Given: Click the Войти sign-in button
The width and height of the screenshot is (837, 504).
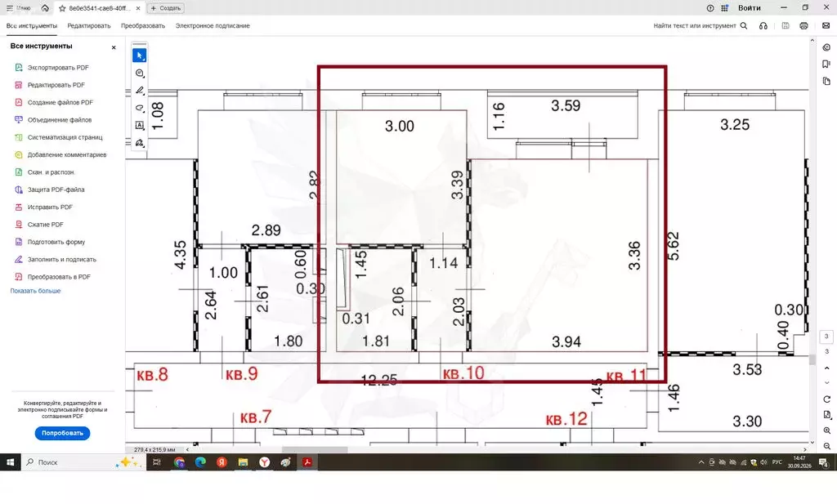Looking at the screenshot, I should tap(750, 8).
